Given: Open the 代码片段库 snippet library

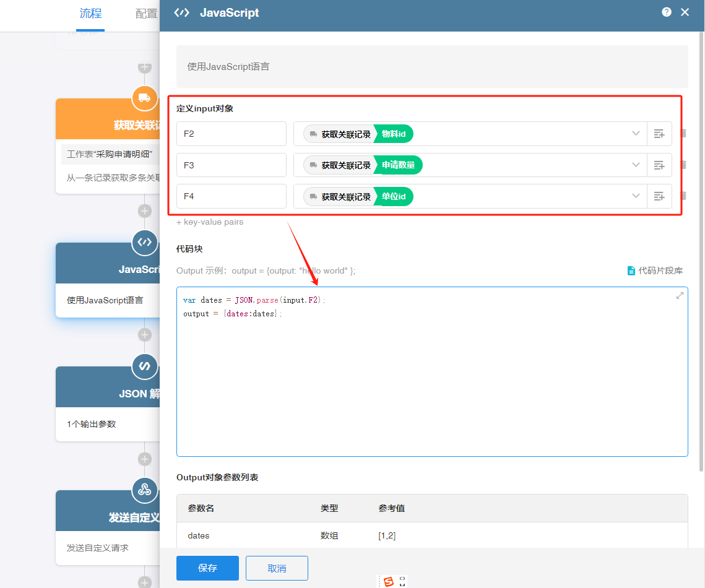Looking at the screenshot, I should [x=655, y=270].
